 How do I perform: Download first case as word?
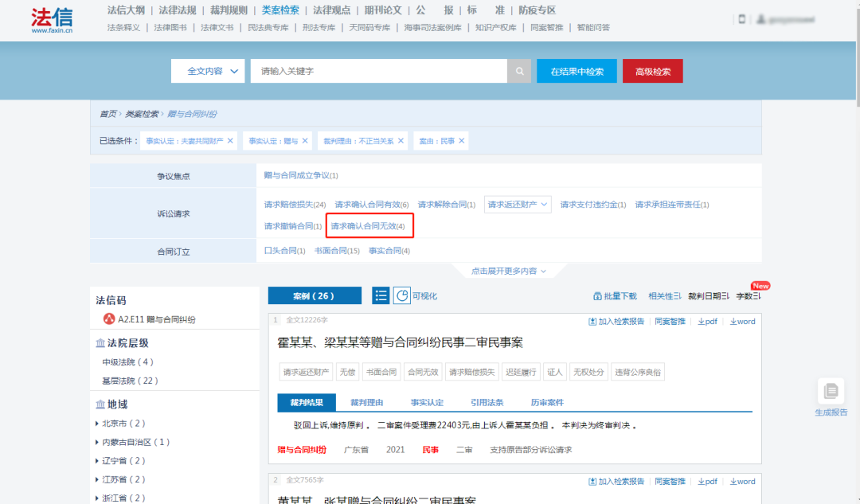click(x=743, y=322)
